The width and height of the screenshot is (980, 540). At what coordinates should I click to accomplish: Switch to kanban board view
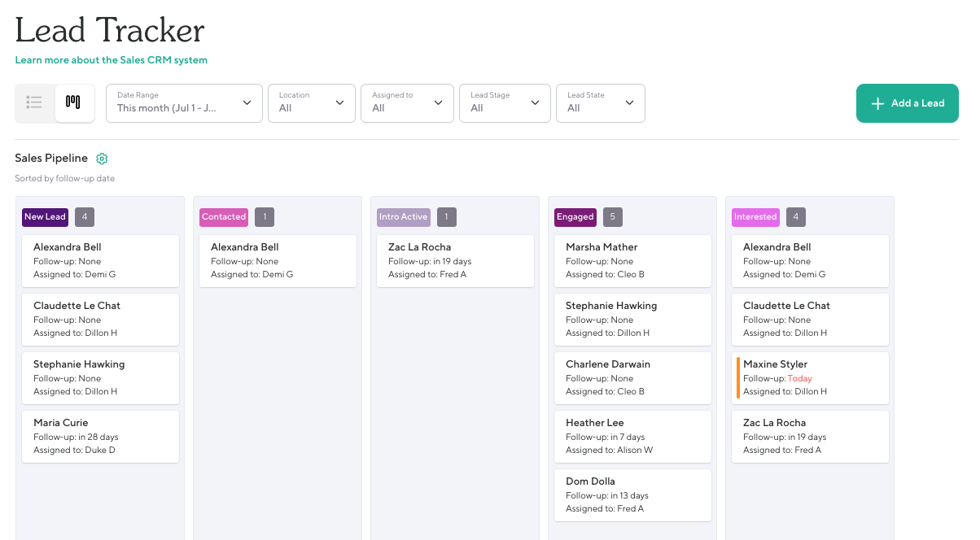point(74,102)
